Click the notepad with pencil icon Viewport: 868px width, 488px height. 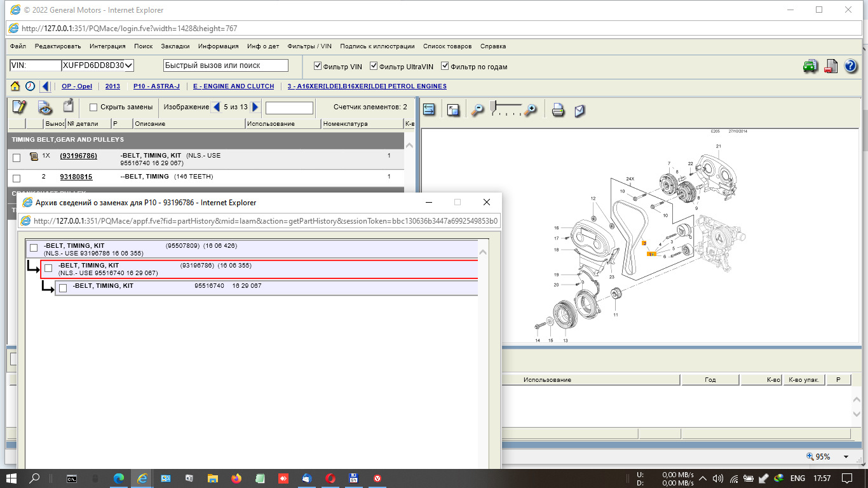tap(19, 107)
